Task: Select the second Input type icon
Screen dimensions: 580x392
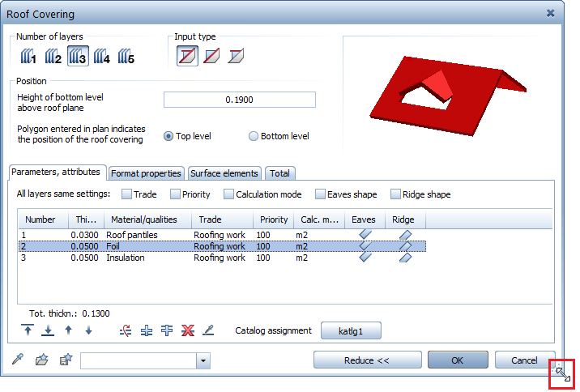Action: coord(211,56)
